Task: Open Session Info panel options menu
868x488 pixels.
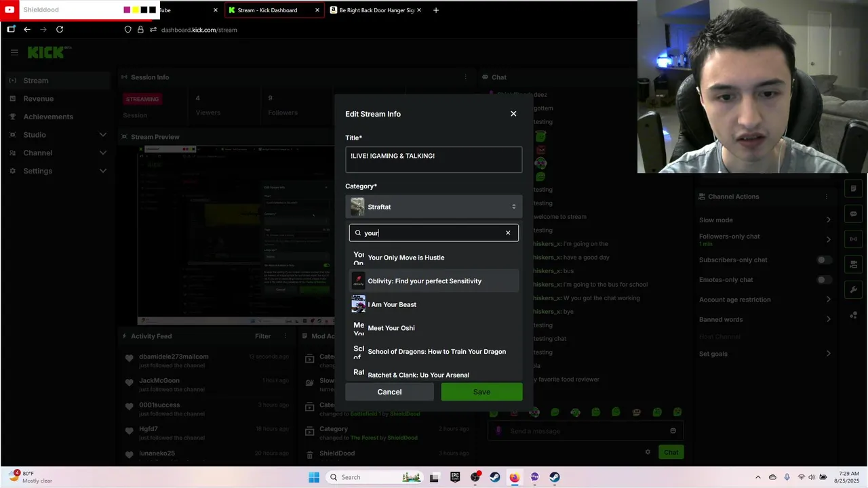Action: point(466,77)
